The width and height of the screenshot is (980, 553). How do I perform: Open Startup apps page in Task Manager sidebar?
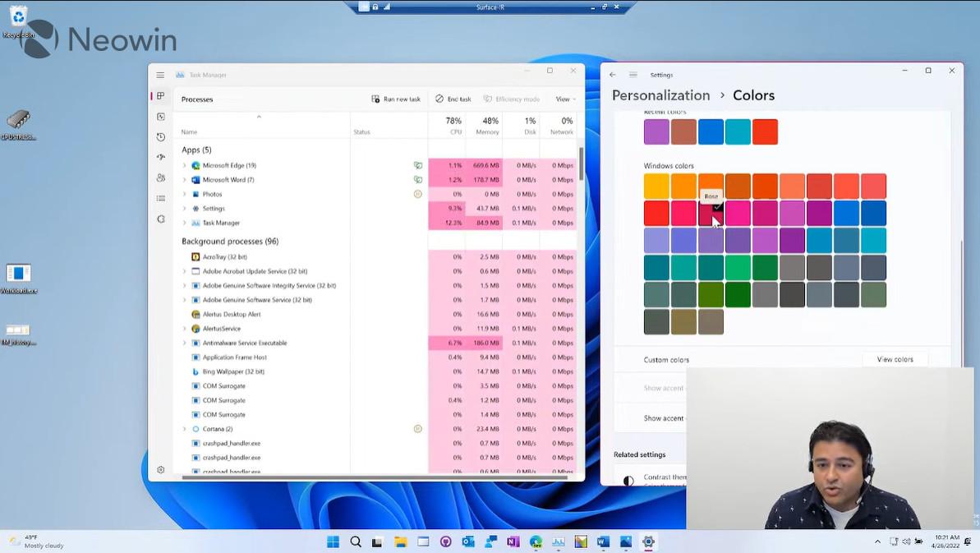point(160,157)
